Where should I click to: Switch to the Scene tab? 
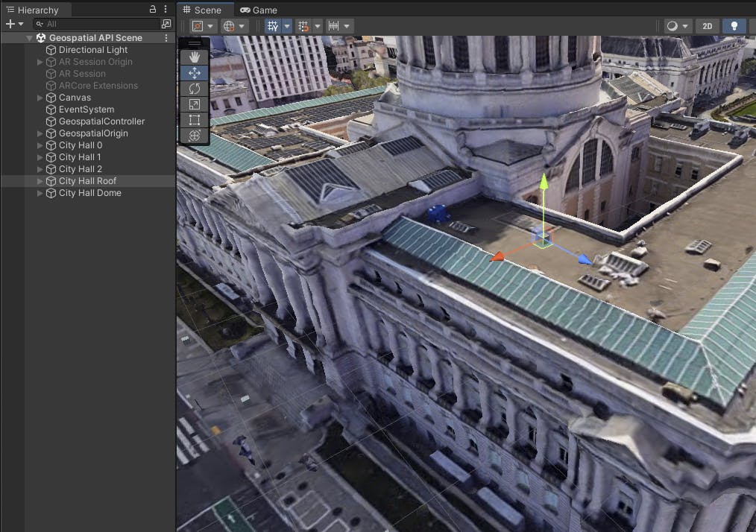[x=202, y=10]
